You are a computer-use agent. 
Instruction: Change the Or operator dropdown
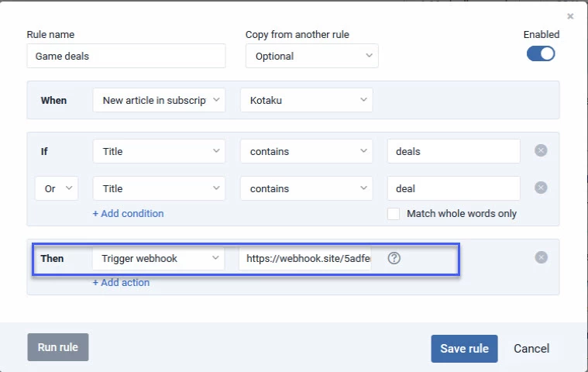57,188
